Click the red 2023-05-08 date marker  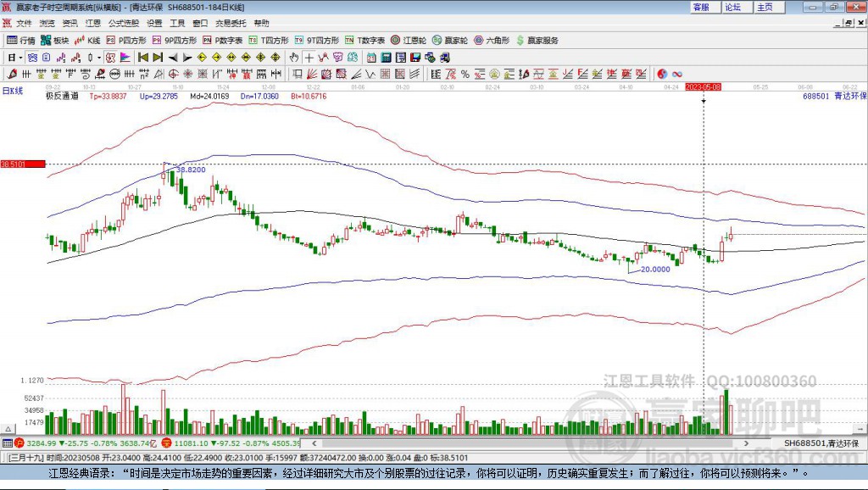pos(704,86)
